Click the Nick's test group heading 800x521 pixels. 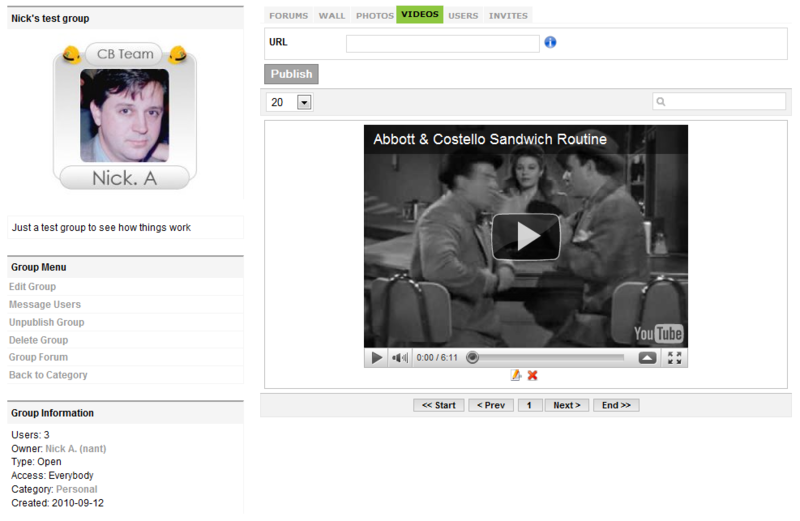coord(50,18)
